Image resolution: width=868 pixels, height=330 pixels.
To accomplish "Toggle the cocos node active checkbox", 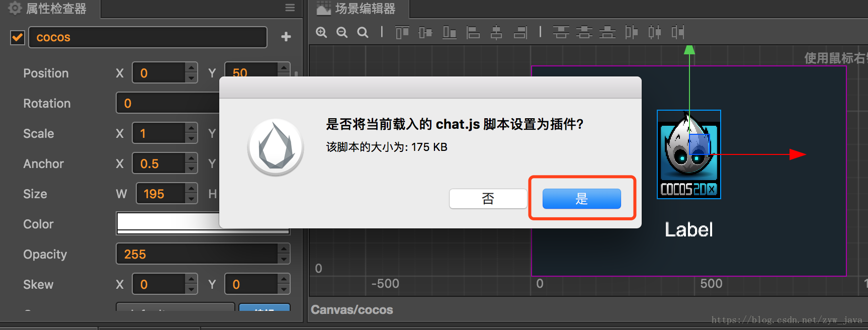I will pos(18,37).
